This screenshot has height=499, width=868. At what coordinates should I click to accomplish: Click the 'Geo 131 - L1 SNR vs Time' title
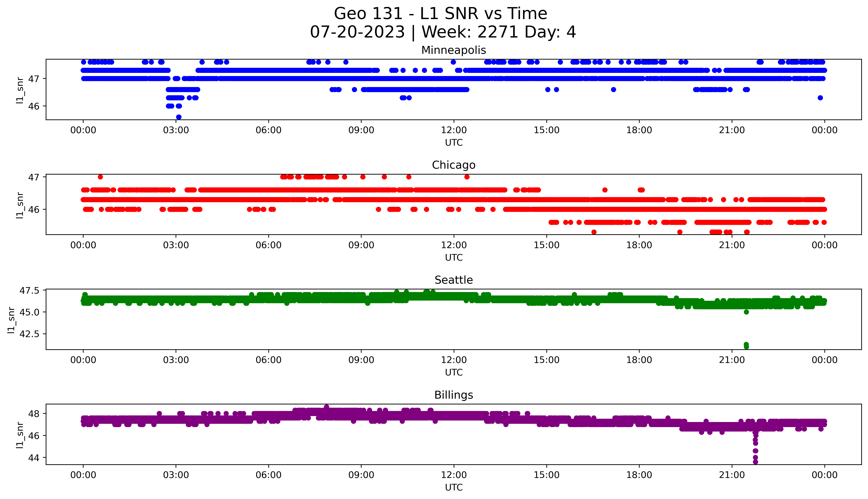440,14
